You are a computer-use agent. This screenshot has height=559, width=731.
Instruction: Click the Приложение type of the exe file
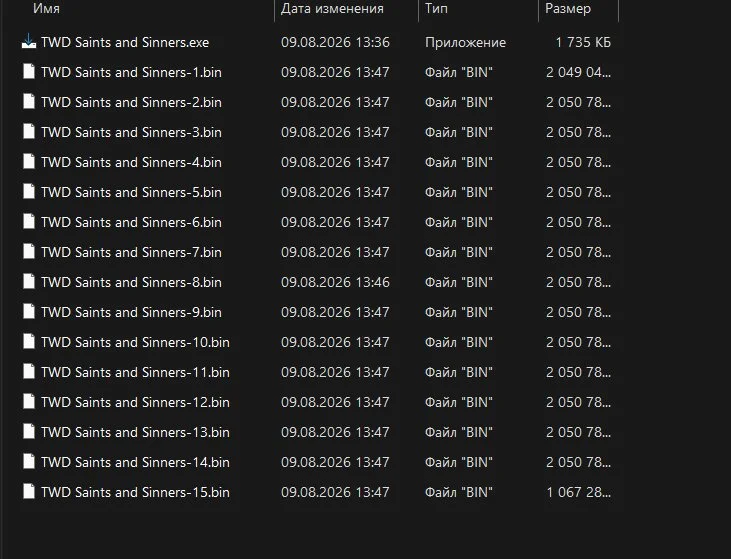click(465, 42)
